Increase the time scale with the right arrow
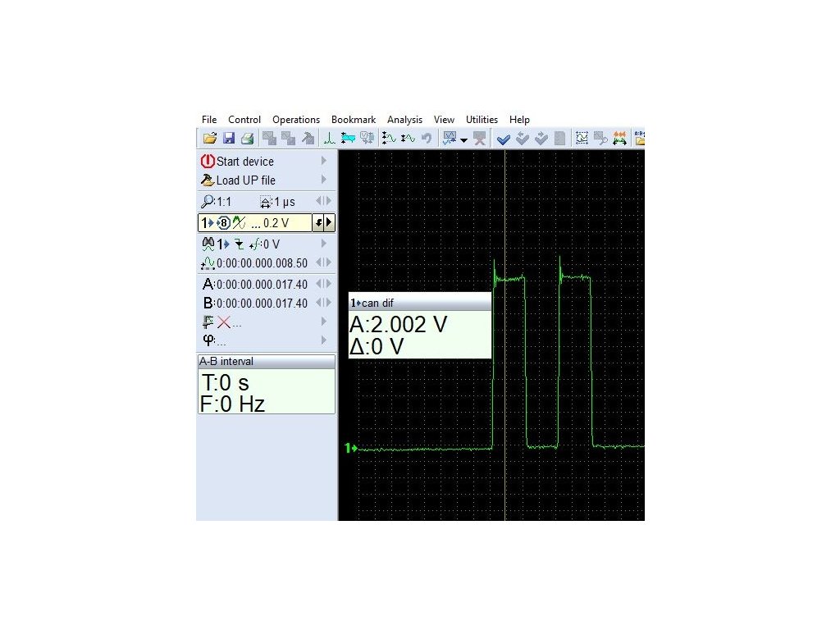Screen dimensions: 840x630 [x=328, y=201]
